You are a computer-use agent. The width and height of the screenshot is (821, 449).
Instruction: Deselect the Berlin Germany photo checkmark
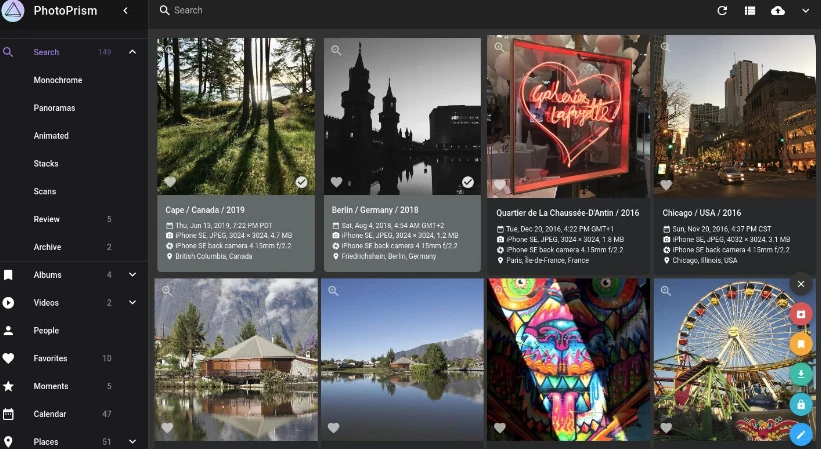coord(468,182)
